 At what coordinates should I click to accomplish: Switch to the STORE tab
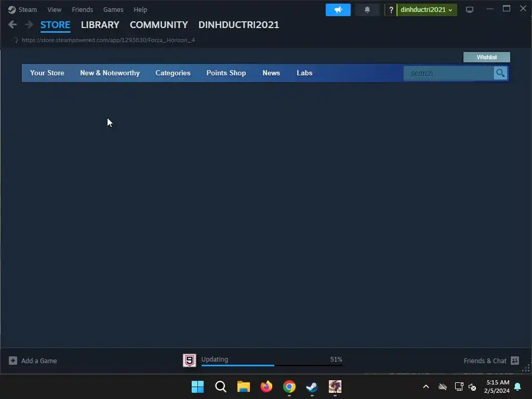[x=55, y=25]
